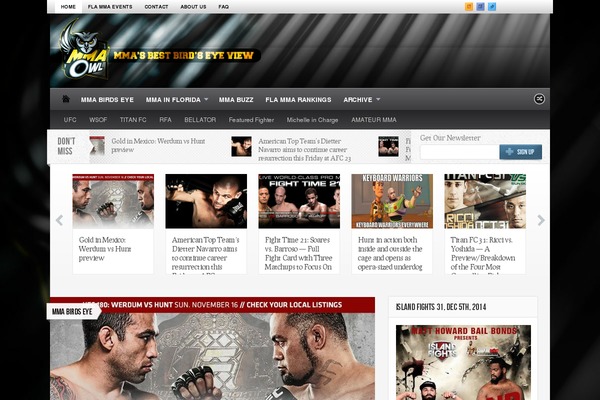
Task: Open Fight Time 21: Soares vs. Barroso title
Action: click(298, 253)
